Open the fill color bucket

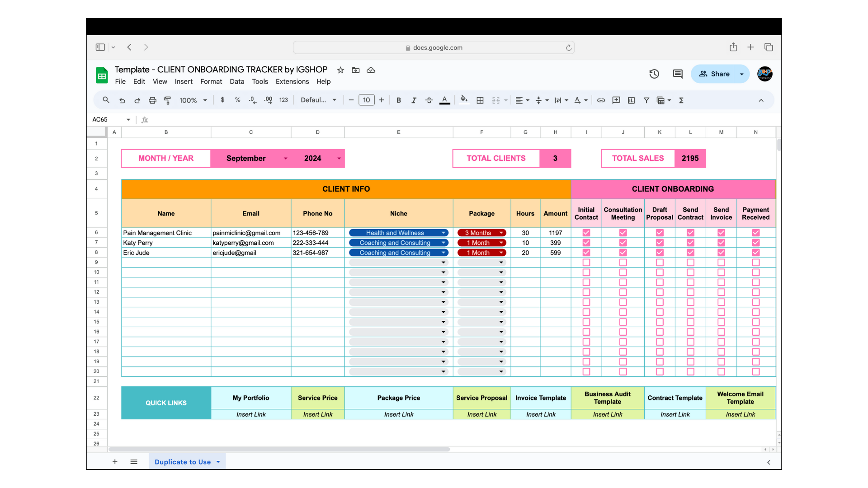coord(464,100)
